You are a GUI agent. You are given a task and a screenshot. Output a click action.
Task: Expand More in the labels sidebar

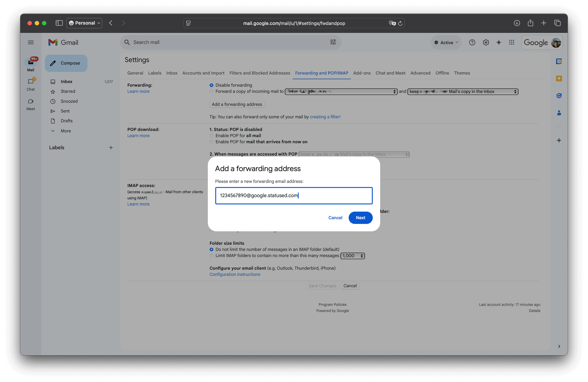coord(66,131)
